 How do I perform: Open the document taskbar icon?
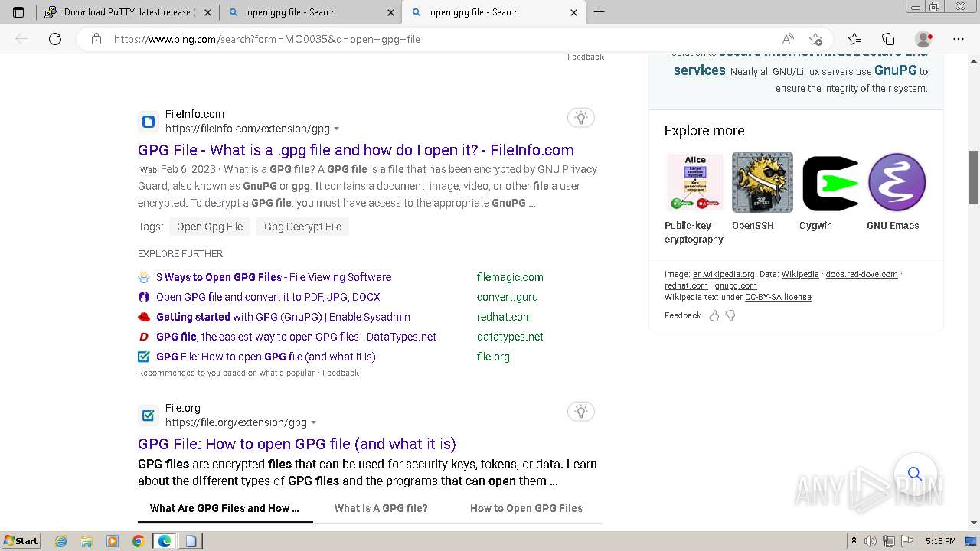tap(191, 541)
